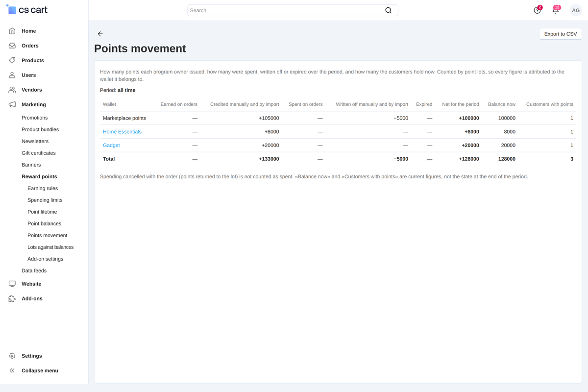588x392 pixels.
Task: Click the Net for the period header
Action: pyautogui.click(x=461, y=104)
